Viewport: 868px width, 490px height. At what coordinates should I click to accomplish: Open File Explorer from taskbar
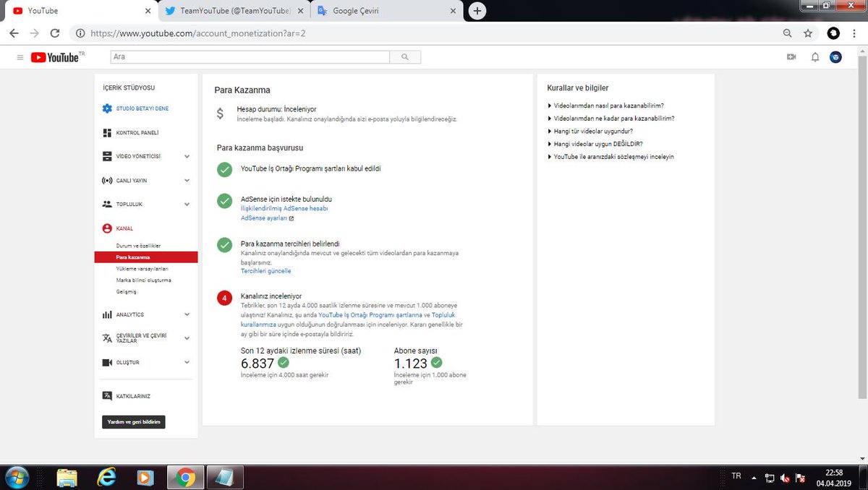[67, 478]
